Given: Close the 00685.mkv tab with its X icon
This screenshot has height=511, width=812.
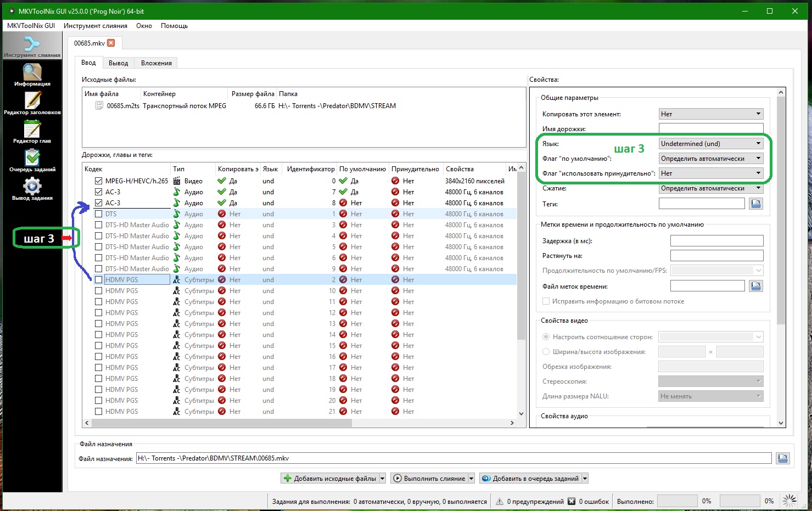Looking at the screenshot, I should point(111,43).
